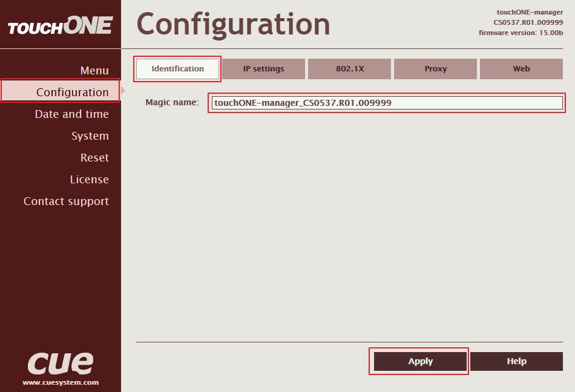The width and height of the screenshot is (575, 392).
Task: Click the CUE logo
Action: point(61,363)
